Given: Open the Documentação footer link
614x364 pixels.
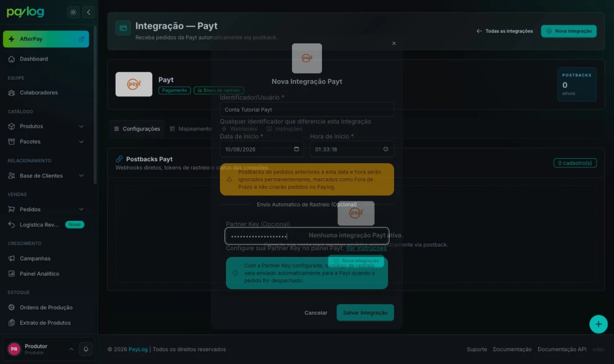Looking at the screenshot, I should pyautogui.click(x=512, y=349).
